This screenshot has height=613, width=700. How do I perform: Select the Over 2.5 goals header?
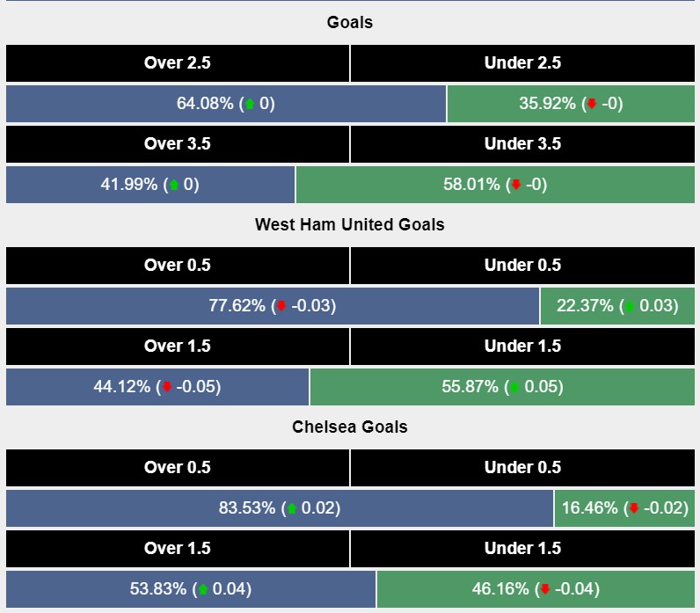click(x=178, y=63)
